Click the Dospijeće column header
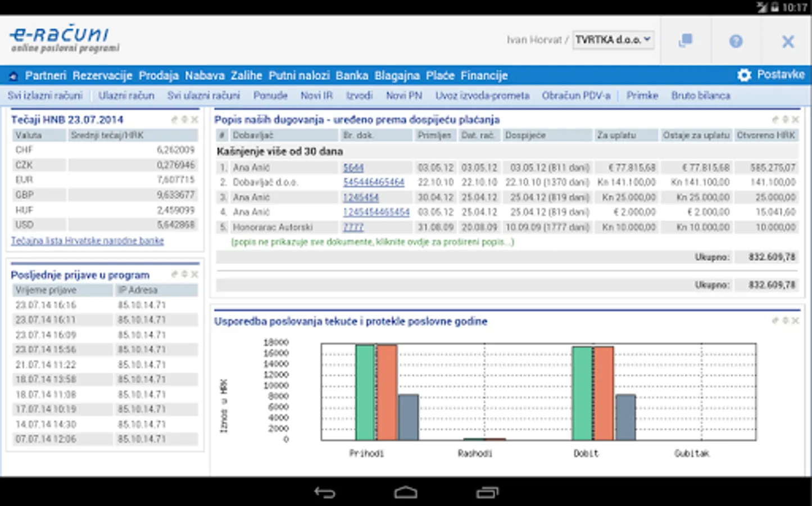This screenshot has width=812, height=506. coord(547,135)
